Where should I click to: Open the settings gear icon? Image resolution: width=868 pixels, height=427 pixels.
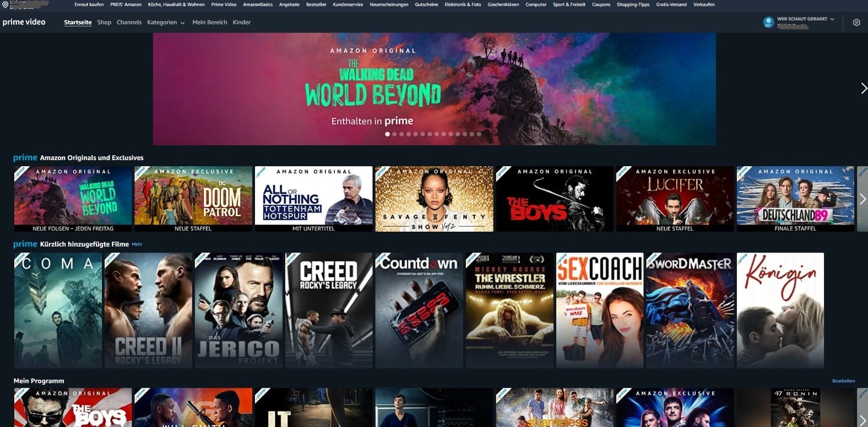click(x=856, y=23)
